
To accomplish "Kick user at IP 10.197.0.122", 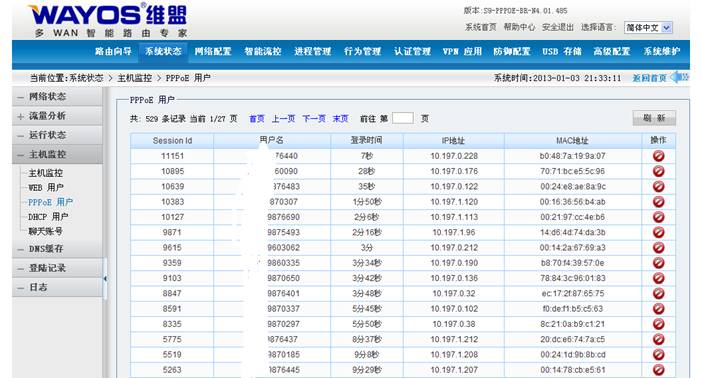I will coord(658,186).
